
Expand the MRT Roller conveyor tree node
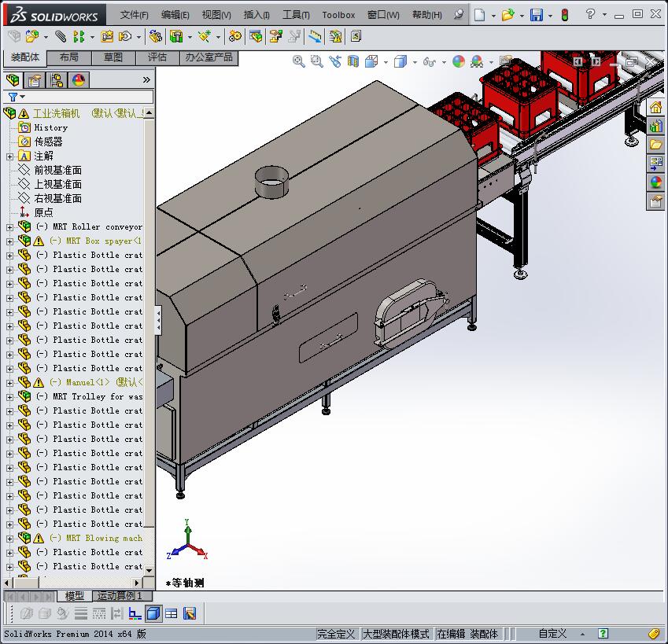[9, 226]
